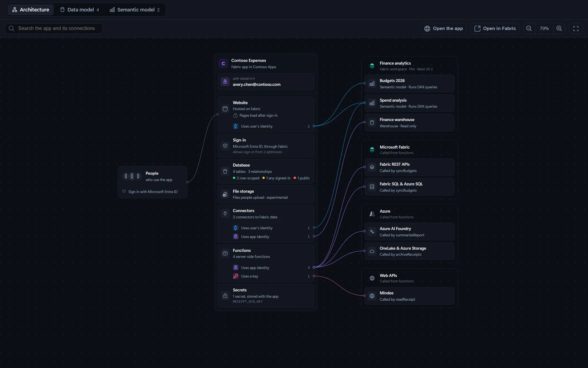
Task: Click the Finance warehouse icon
Action: [x=372, y=123]
